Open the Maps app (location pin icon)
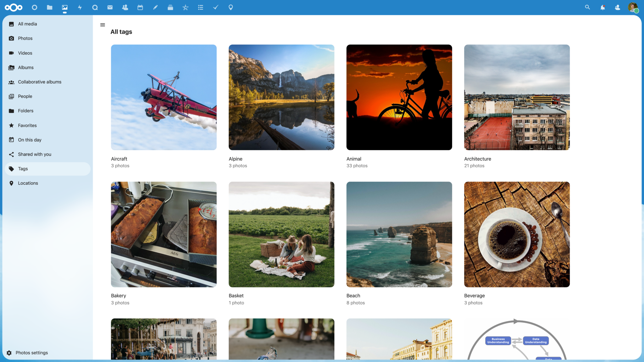This screenshot has height=362, width=644. [x=230, y=7]
